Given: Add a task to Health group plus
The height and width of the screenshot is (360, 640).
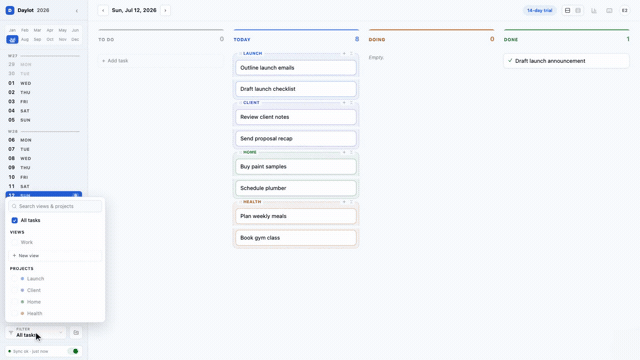Looking at the screenshot, I should point(344,202).
